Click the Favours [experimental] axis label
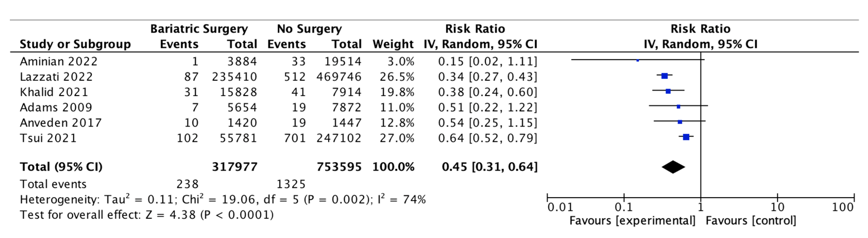 [632, 221]
